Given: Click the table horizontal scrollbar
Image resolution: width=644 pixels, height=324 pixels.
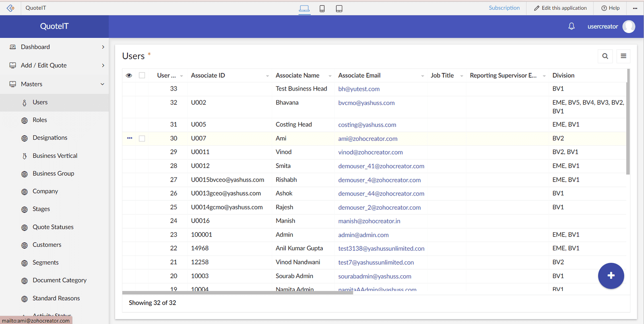Looking at the screenshot, I should (237, 293).
